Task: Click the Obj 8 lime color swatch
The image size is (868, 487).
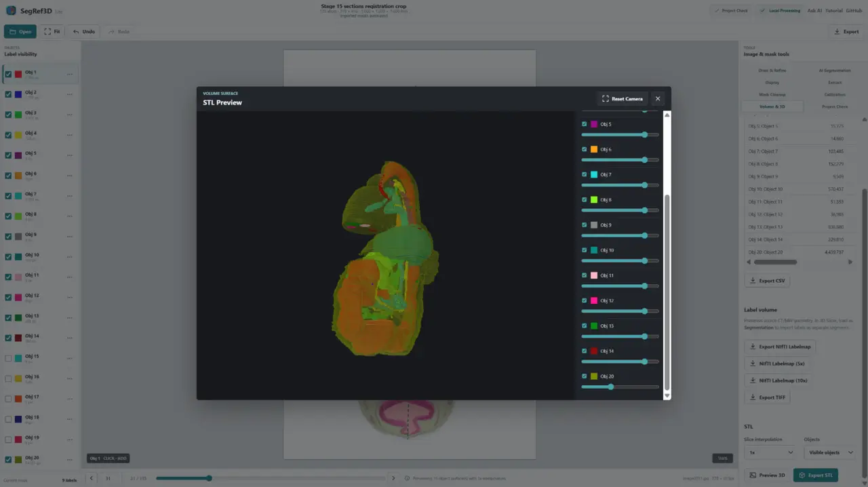Action: (x=594, y=200)
